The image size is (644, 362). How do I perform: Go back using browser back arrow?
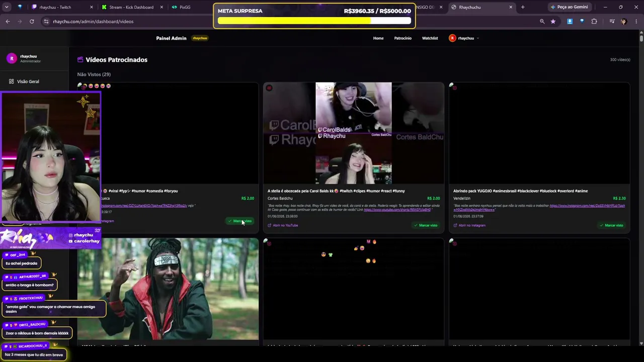tap(8, 22)
